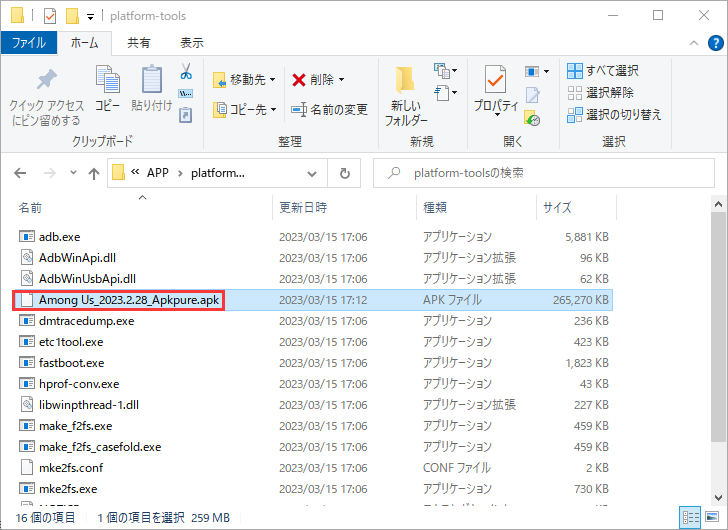Expand the Delete (削除) dropdown arrow
The height and width of the screenshot is (530, 728).
pyautogui.click(x=342, y=80)
